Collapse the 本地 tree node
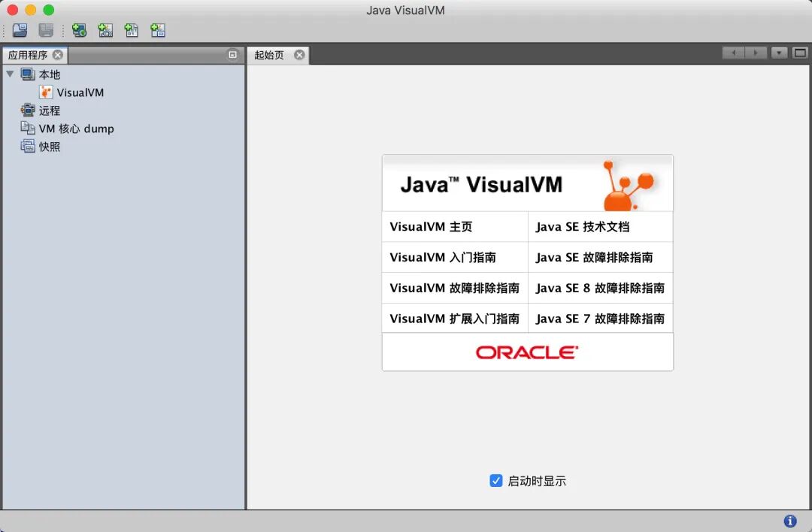The width and height of the screenshot is (812, 532). point(10,74)
